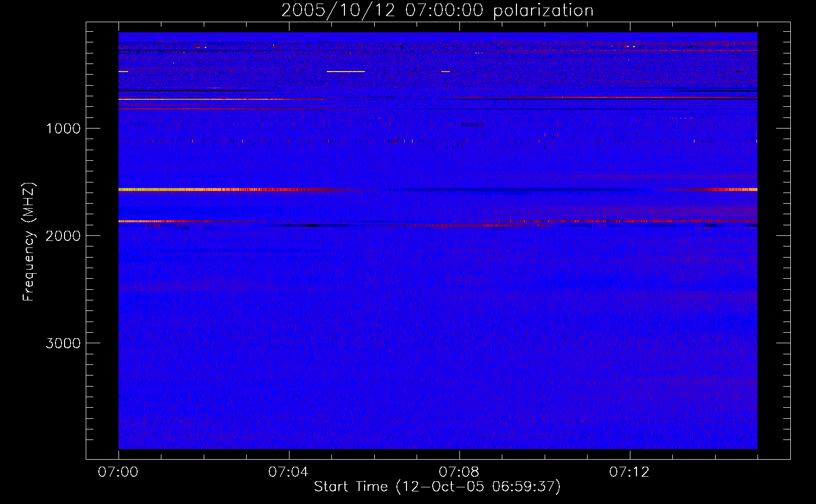Click the 07:00 time tick label

pyautogui.click(x=118, y=472)
